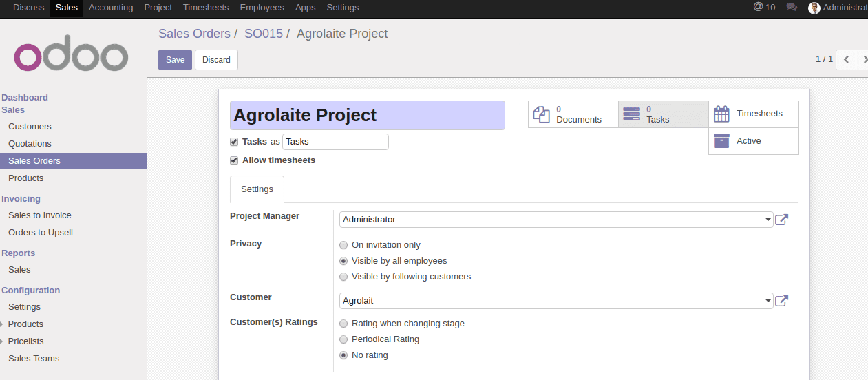Open the Timesheets top menu
The height and width of the screenshot is (380, 868).
tap(206, 8)
